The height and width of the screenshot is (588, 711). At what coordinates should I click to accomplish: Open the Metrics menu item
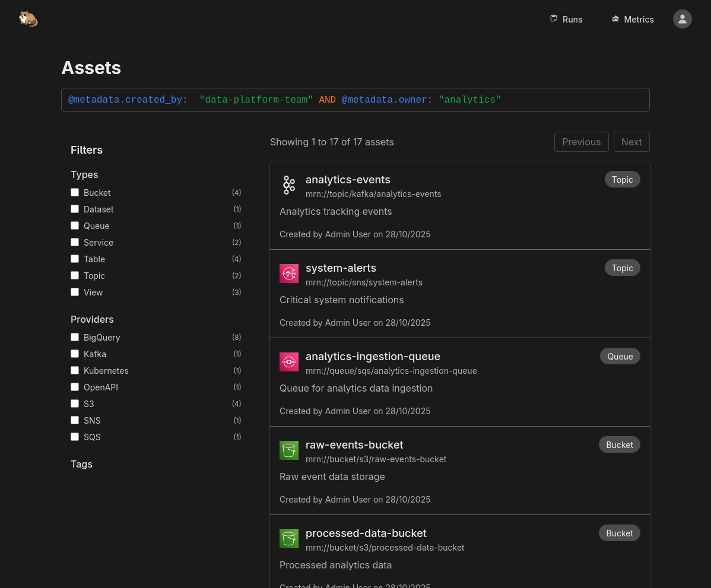pos(639,19)
